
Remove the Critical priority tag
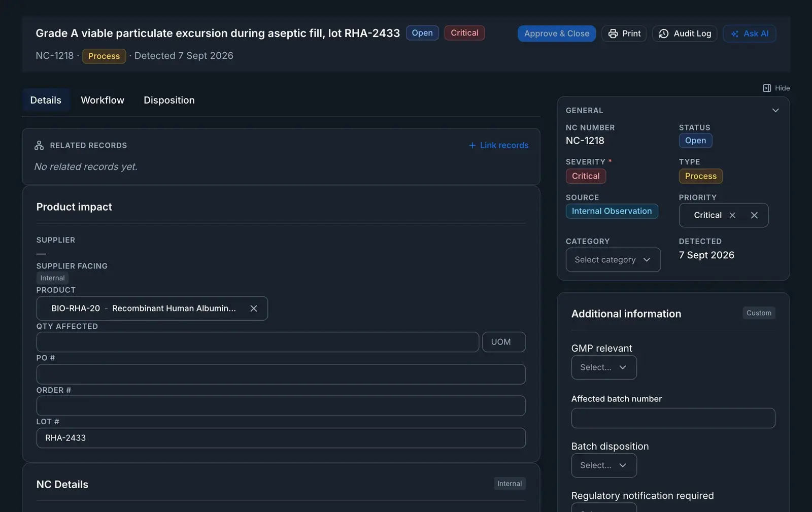pyautogui.click(x=732, y=215)
